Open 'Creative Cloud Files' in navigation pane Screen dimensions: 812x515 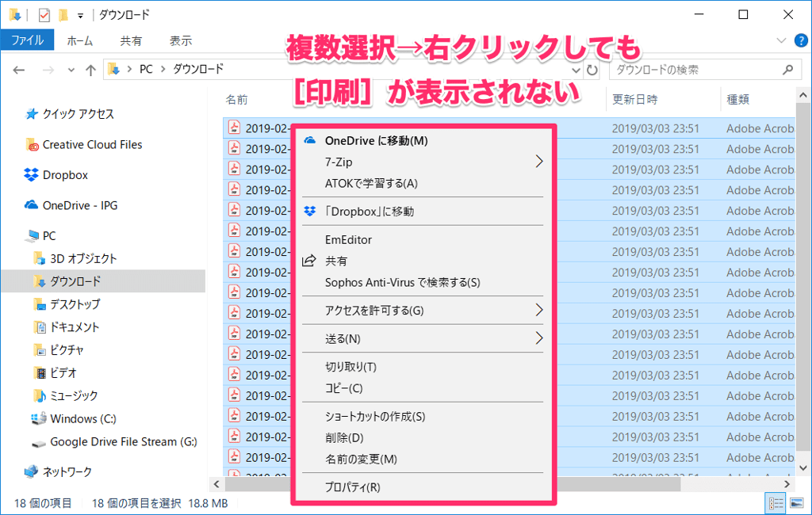point(92,145)
